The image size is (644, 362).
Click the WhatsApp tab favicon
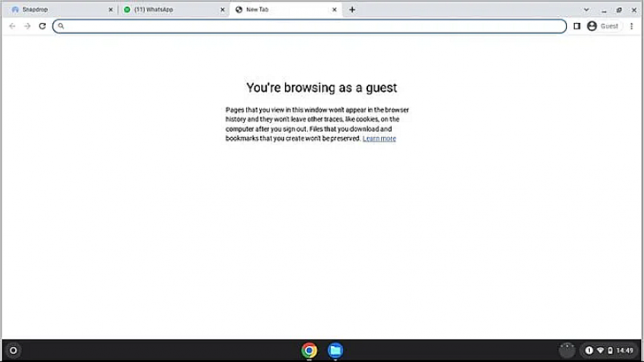(126, 10)
